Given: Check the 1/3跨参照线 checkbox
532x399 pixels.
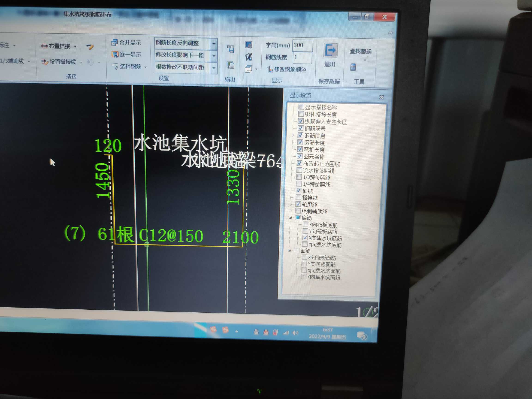Looking at the screenshot, I should [299, 177].
